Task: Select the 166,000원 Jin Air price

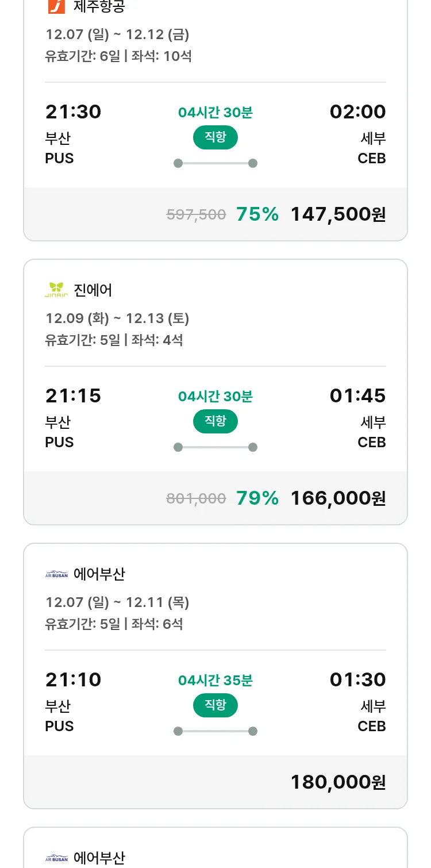Action: [338, 498]
